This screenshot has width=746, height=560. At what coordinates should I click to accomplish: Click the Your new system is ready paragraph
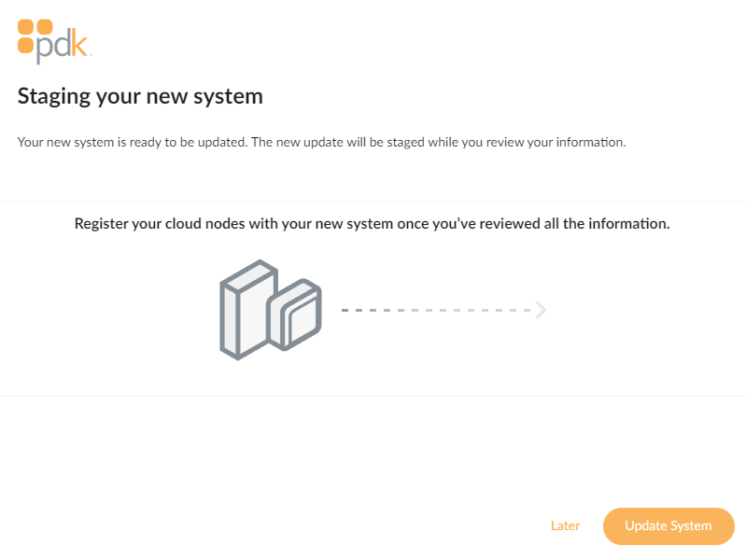tap(321, 142)
